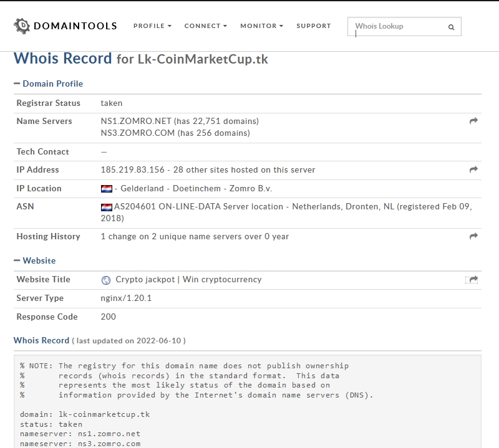Open the Profile dropdown menu

tap(152, 26)
